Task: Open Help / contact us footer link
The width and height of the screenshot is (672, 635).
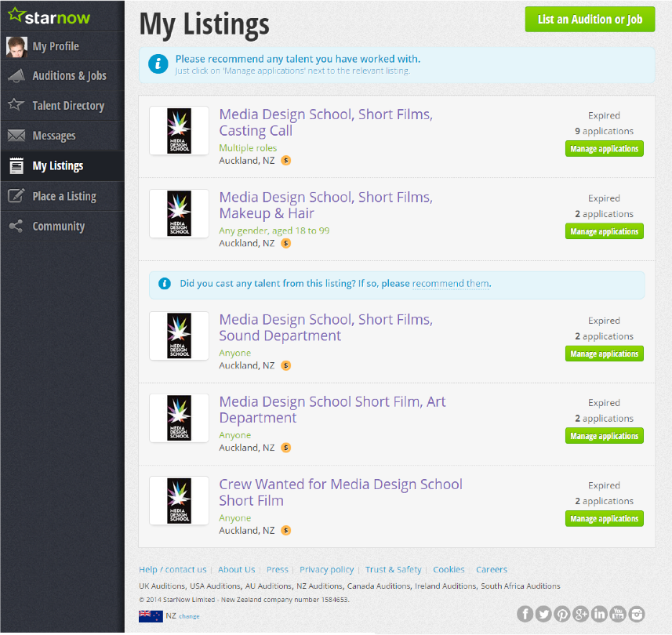Action: click(173, 569)
